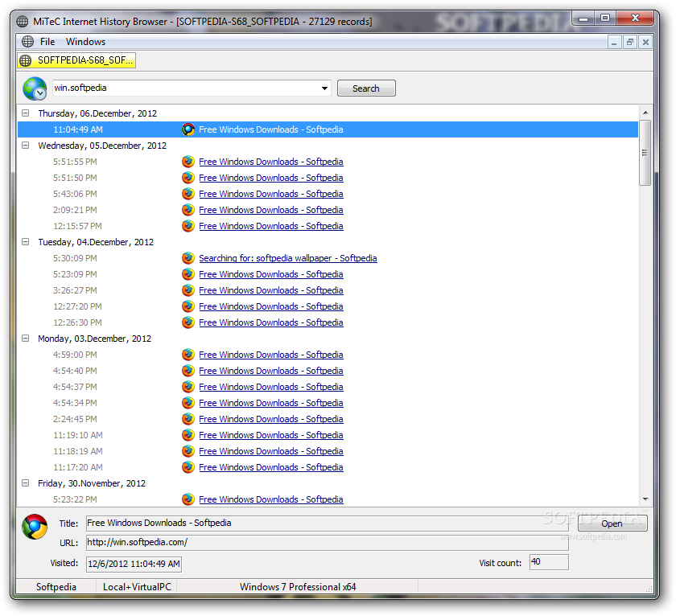Screen dimensions: 676x616
Task: Collapse the Wednesday, 05.December, 2012 group
Action: (26, 146)
